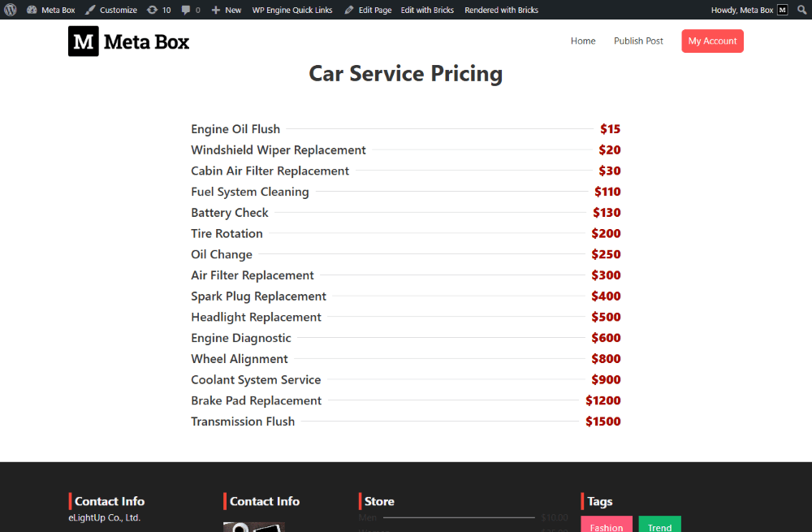The width and height of the screenshot is (812, 532).
Task: Click the Meta Box site logo
Action: point(128,41)
